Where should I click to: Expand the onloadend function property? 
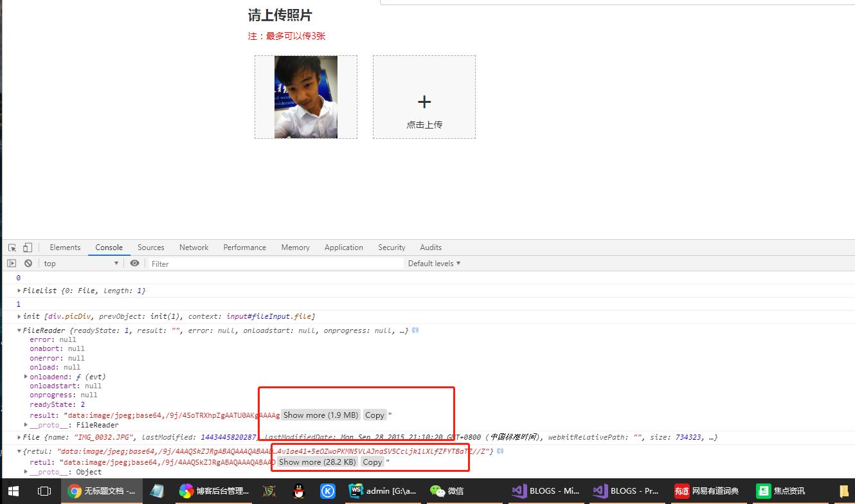point(26,377)
